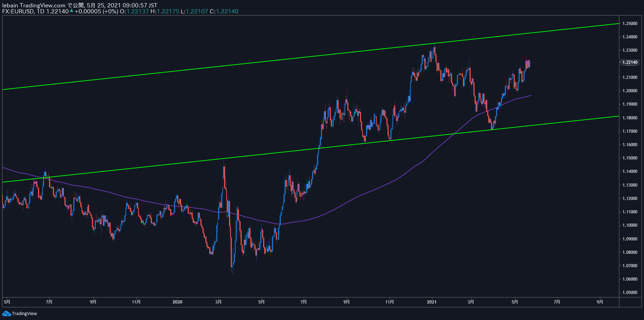Click the 1.08000 price axis label
644x320 pixels.
pos(630,252)
